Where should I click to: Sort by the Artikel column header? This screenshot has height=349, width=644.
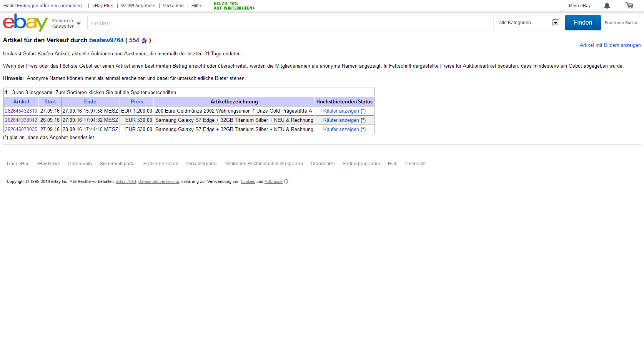pyautogui.click(x=21, y=102)
